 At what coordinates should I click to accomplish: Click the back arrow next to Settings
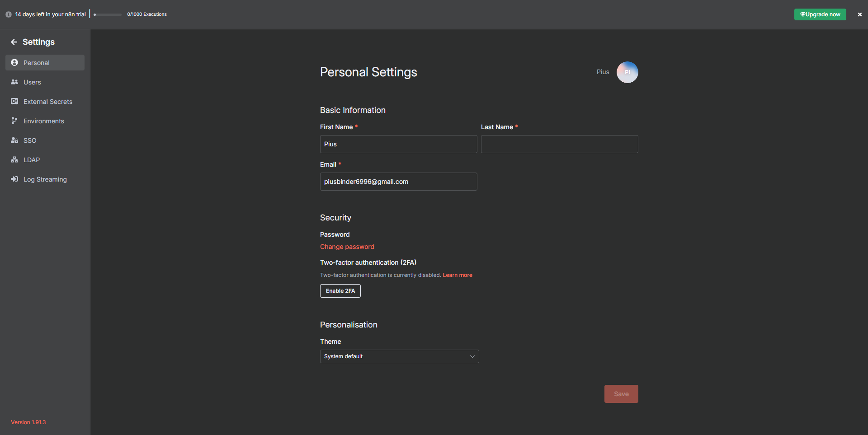coord(14,42)
